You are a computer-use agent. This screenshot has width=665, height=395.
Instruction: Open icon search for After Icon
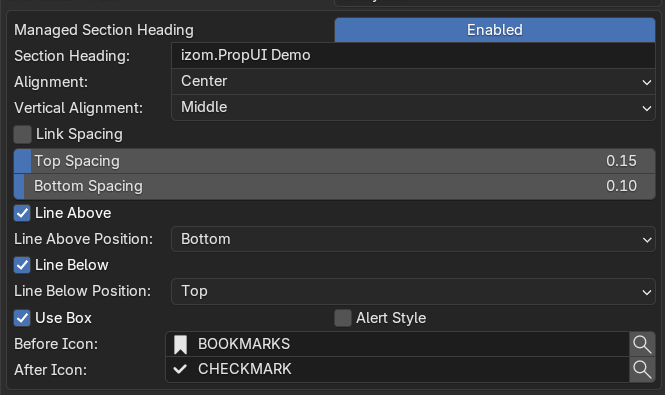tap(642, 369)
